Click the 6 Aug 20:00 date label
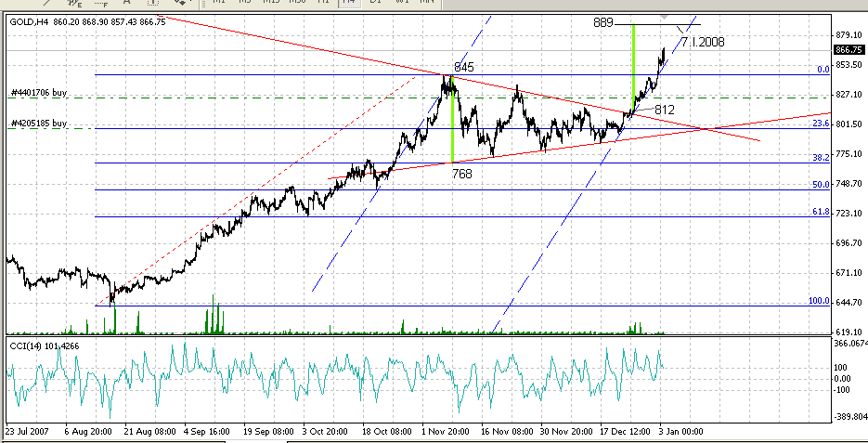868x443 pixels. point(88,431)
